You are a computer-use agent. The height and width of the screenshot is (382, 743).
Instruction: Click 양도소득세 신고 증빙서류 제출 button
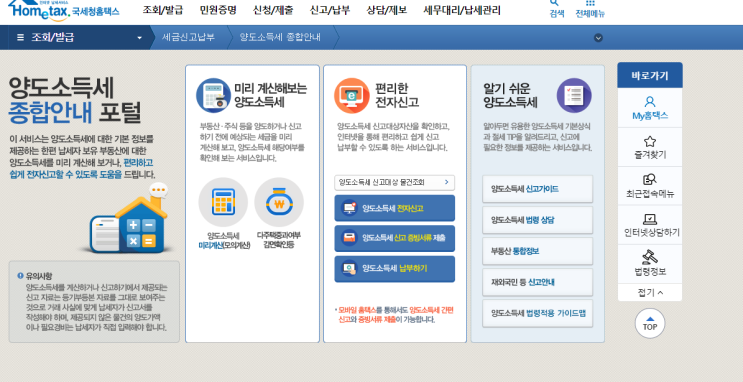click(394, 238)
